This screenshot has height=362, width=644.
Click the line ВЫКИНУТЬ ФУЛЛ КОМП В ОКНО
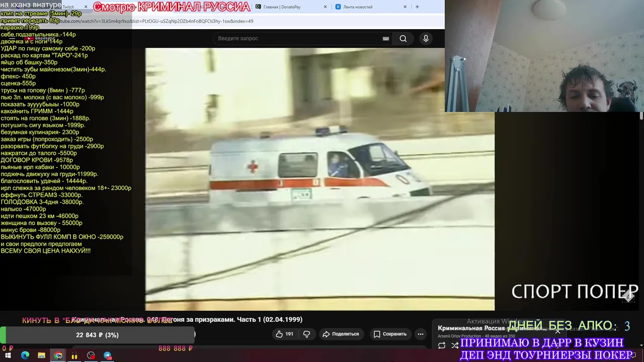coord(62,237)
